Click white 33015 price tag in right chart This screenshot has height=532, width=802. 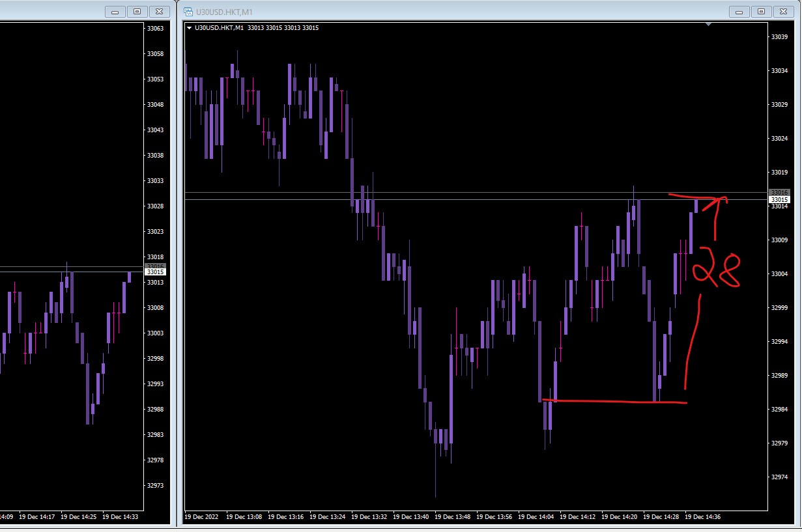(780, 199)
